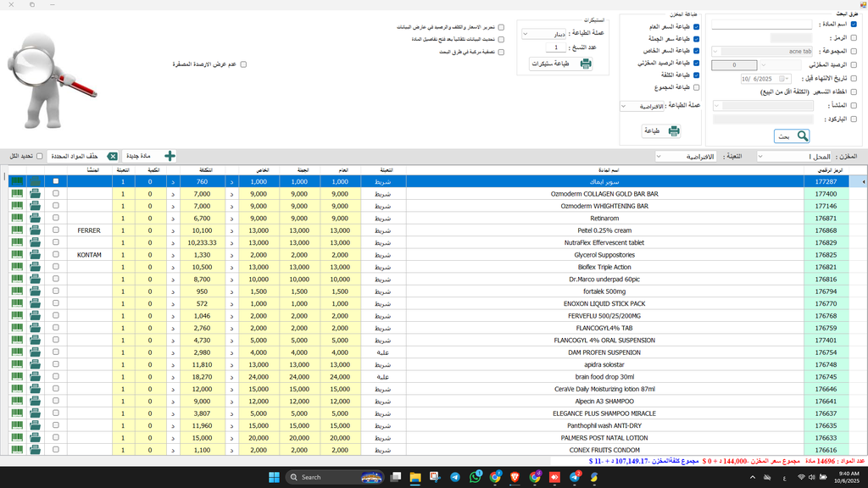Open the المجموعة dropdown showing acne tab
This screenshot has width=868, height=488.
click(x=715, y=52)
